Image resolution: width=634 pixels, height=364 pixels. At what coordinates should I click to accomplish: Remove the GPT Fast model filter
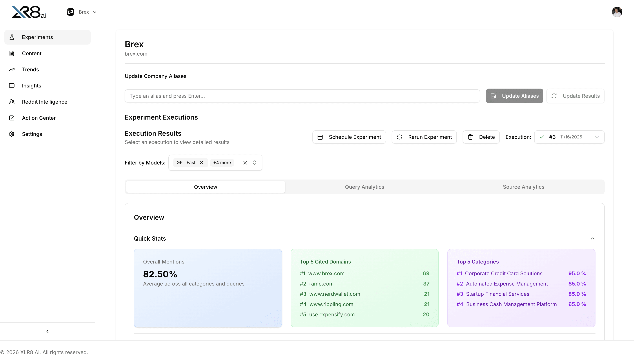coord(202,162)
